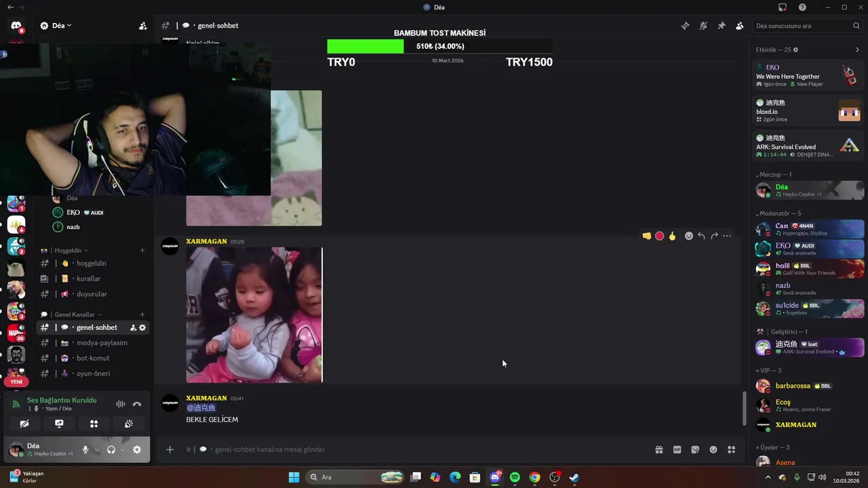Invite people using the add-member icon beside Déa
This screenshot has height=488, width=868.
[x=142, y=26]
